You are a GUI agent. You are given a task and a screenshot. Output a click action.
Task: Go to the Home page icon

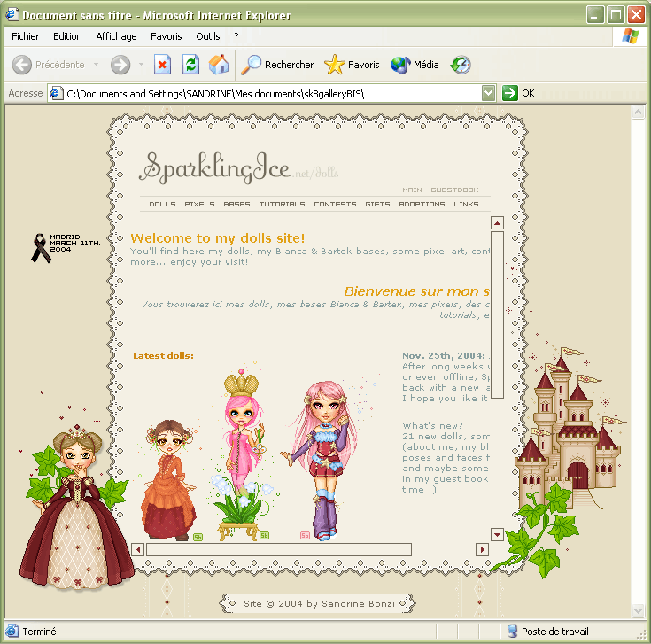218,65
